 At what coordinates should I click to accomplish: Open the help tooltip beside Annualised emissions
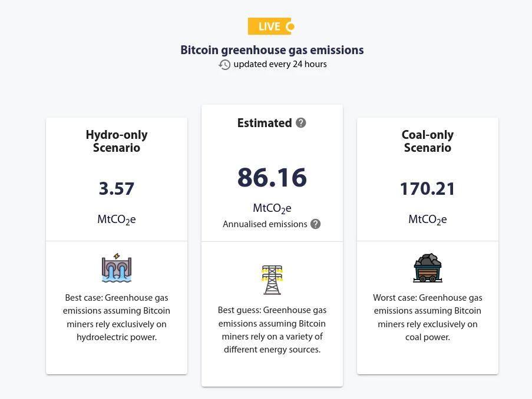click(x=316, y=224)
